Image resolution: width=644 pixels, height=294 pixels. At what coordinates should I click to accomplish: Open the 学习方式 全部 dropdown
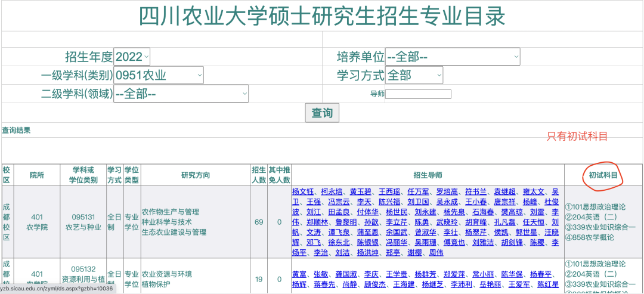(414, 75)
